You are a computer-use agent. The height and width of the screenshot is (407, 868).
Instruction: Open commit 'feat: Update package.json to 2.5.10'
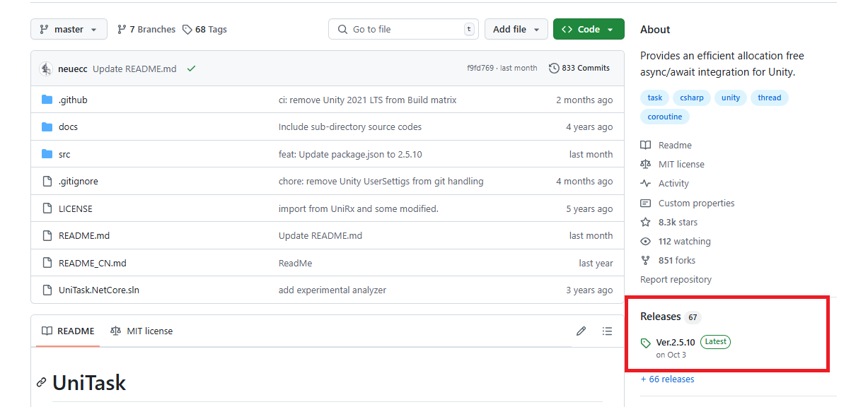click(350, 154)
